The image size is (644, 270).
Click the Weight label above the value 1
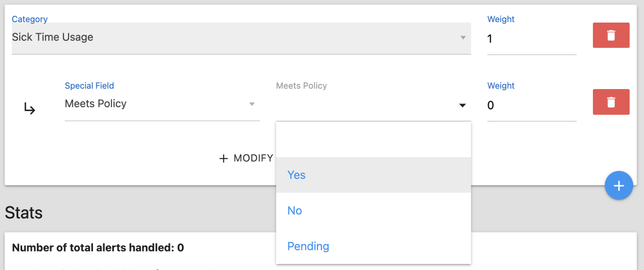[501, 19]
